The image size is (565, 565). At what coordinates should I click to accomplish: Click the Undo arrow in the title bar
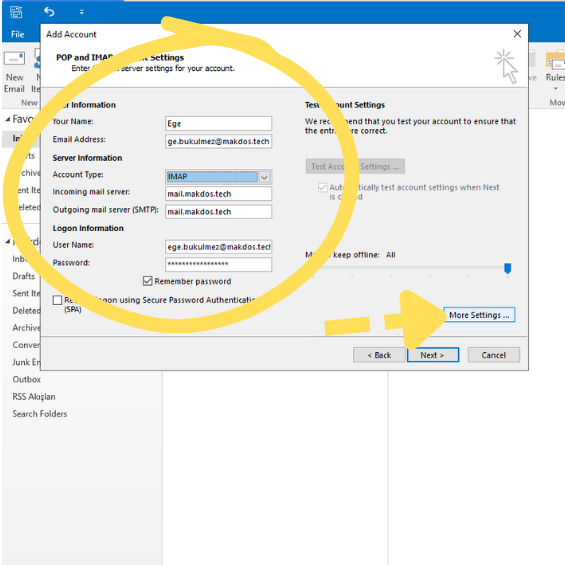coord(49,12)
